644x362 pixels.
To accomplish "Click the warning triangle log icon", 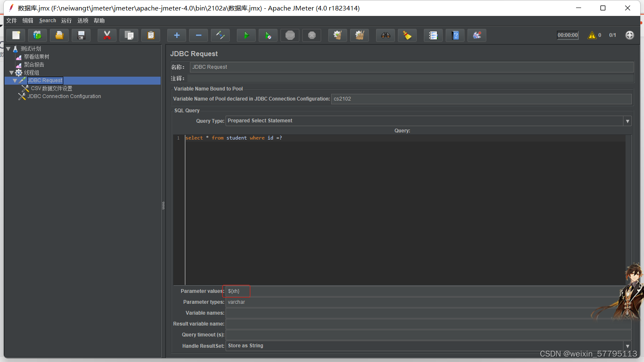I will (592, 35).
